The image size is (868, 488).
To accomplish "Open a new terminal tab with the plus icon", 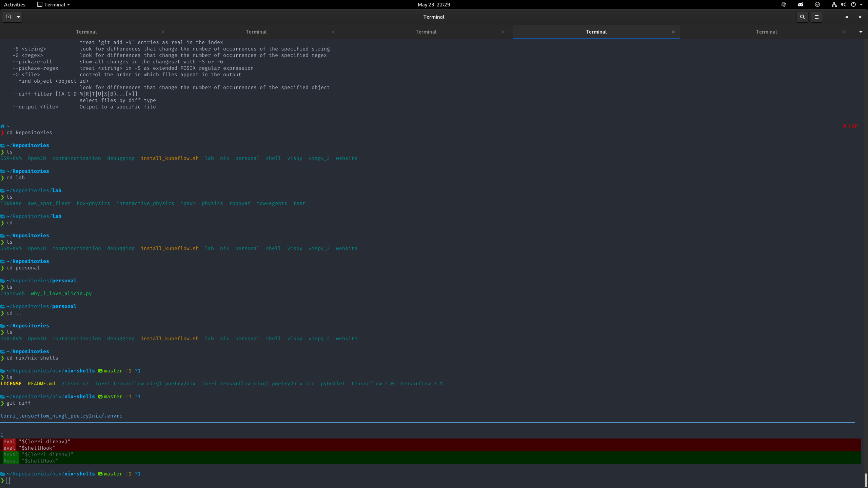I will point(8,17).
